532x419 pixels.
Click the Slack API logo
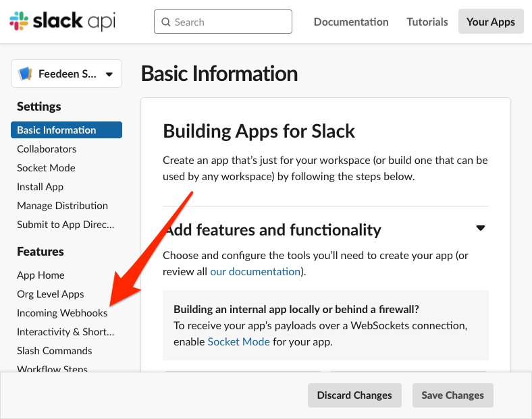click(x=62, y=22)
